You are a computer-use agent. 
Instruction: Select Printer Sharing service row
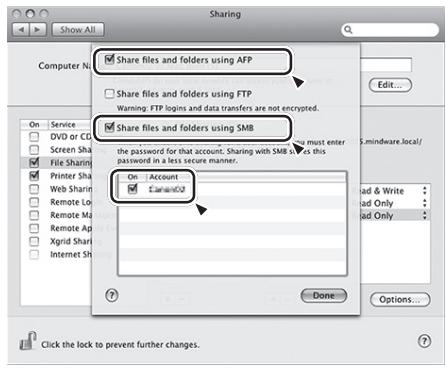(x=56, y=175)
